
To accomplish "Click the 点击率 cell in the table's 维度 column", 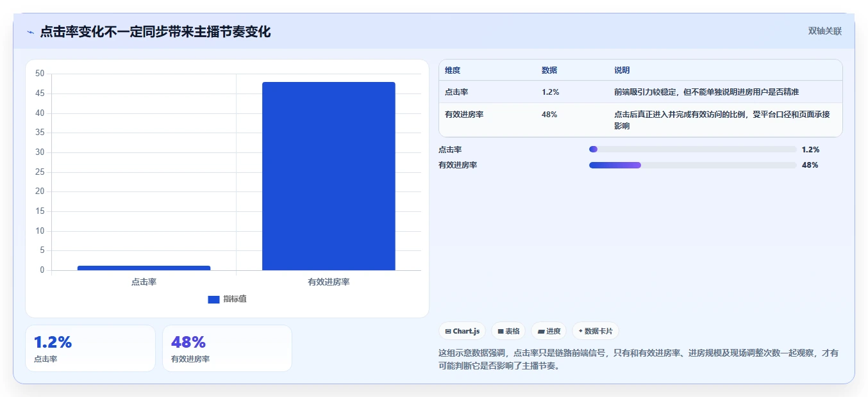I will pos(456,92).
